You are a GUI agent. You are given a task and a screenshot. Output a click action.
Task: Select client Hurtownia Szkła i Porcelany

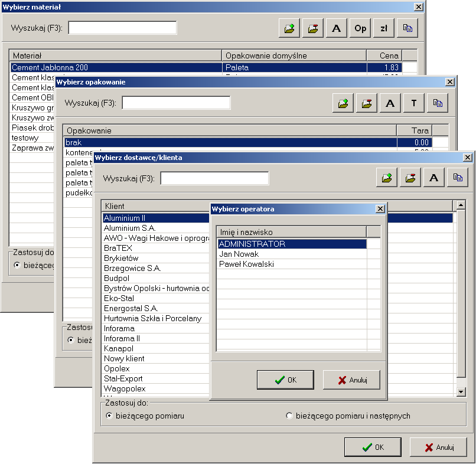(156, 318)
